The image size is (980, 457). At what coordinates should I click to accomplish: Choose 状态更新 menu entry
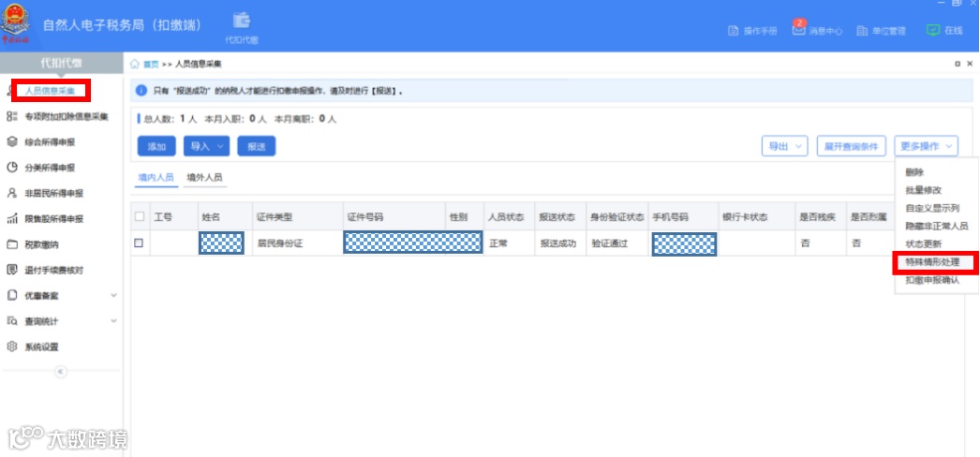click(923, 244)
